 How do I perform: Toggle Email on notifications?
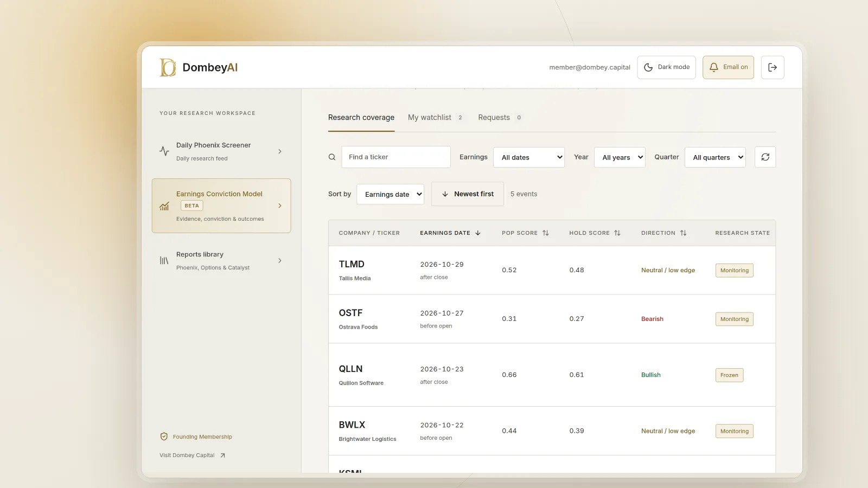pyautogui.click(x=728, y=67)
